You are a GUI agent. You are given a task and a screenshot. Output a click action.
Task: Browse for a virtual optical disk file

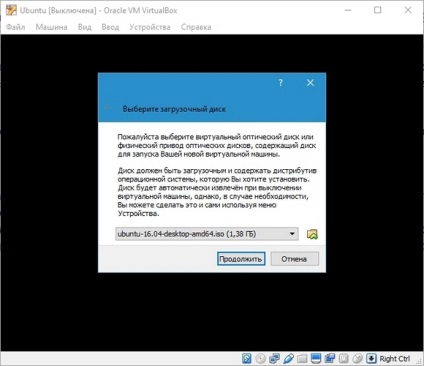pos(312,234)
